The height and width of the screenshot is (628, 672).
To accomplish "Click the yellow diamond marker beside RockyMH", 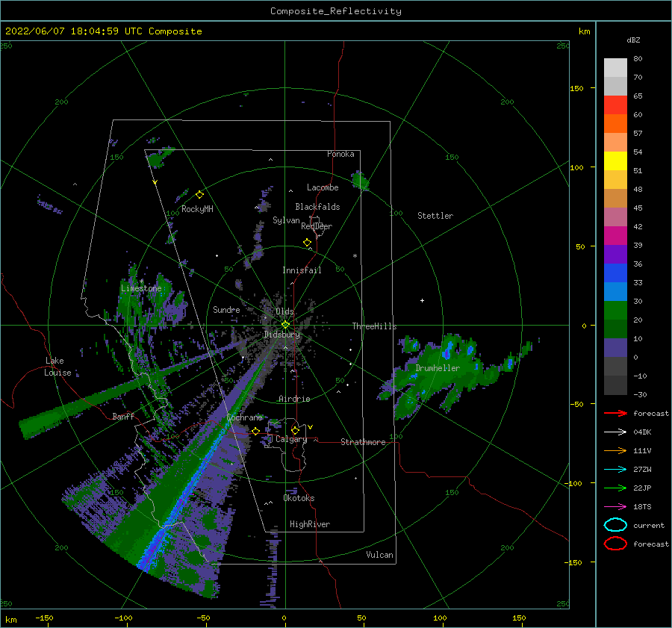I will pos(199,195).
